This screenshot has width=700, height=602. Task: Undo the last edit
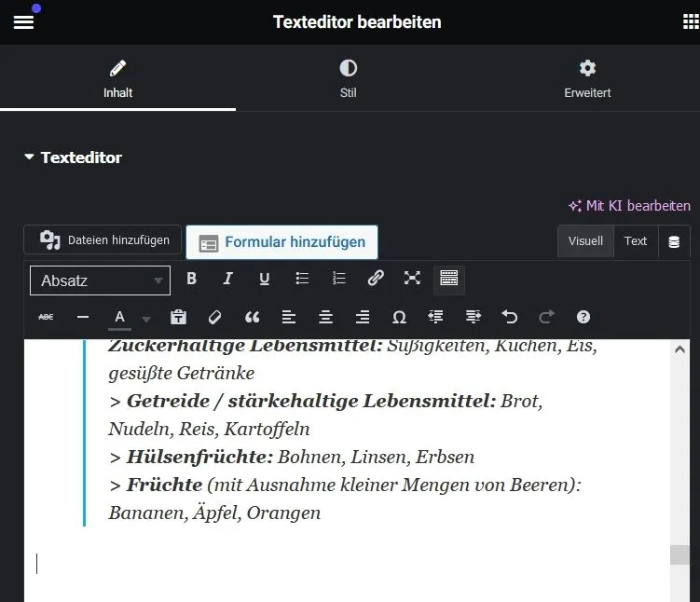(510, 317)
